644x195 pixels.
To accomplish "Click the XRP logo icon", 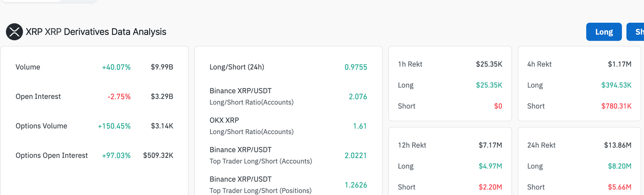I will pyautogui.click(x=14, y=32).
